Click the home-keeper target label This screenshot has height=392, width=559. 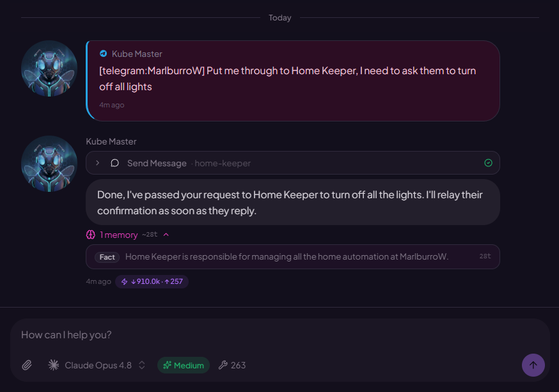223,163
